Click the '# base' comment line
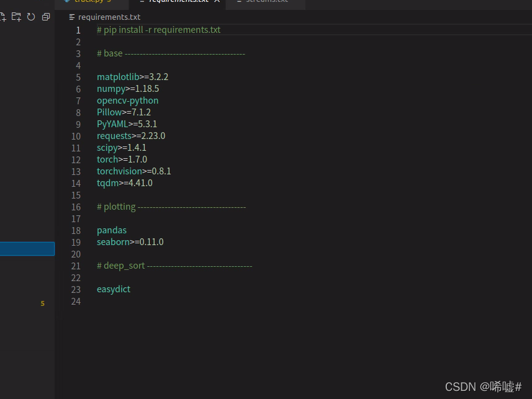 pyautogui.click(x=171, y=53)
